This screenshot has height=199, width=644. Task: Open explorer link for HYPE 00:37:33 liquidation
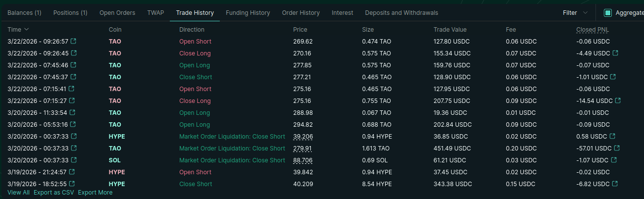(x=73, y=136)
